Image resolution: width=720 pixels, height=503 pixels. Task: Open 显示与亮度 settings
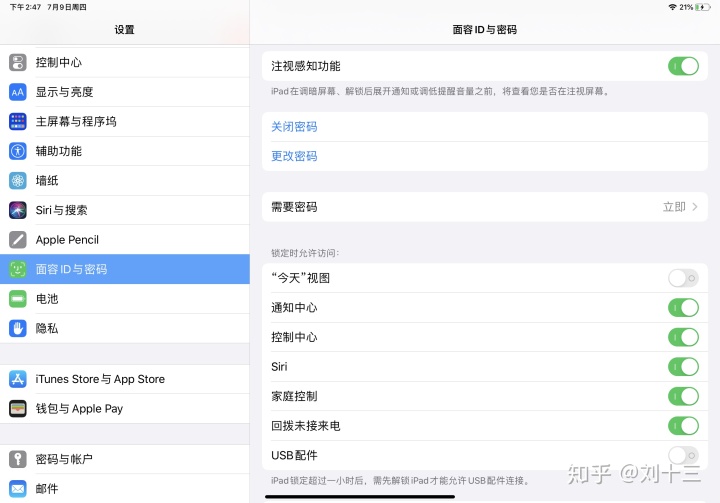click(125, 92)
